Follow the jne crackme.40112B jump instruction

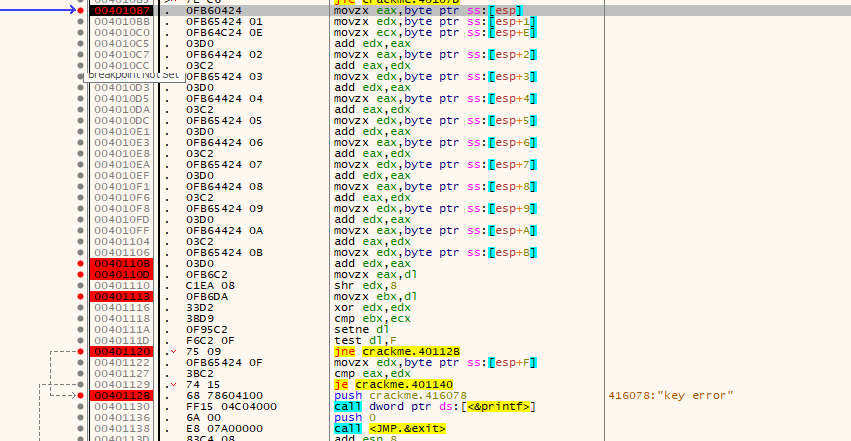click(x=396, y=352)
